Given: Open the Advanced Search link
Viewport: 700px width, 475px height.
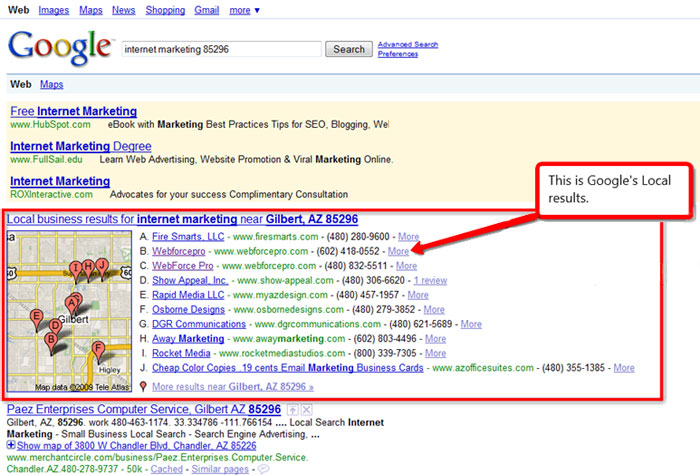Looking at the screenshot, I should (408, 45).
